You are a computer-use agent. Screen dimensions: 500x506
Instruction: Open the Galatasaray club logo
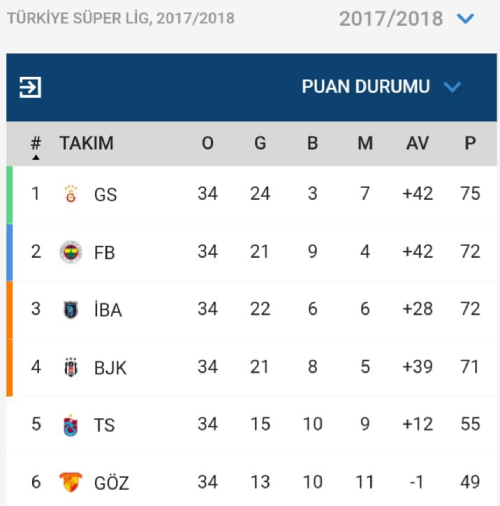tap(71, 194)
